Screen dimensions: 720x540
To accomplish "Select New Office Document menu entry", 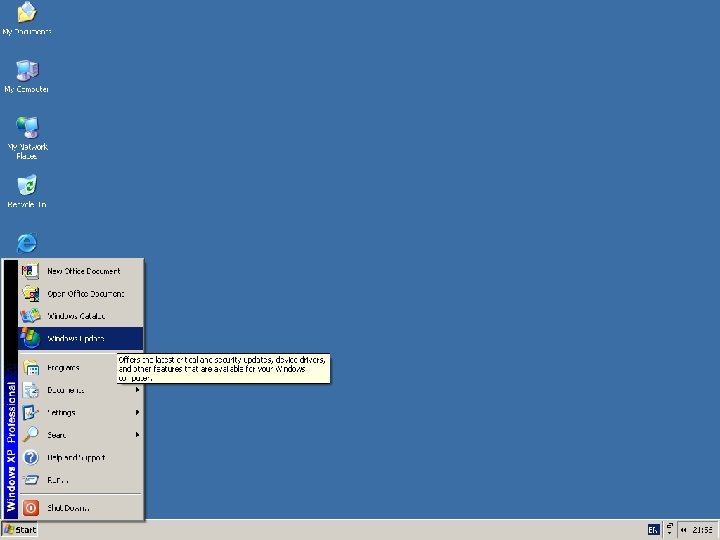I will click(80, 271).
